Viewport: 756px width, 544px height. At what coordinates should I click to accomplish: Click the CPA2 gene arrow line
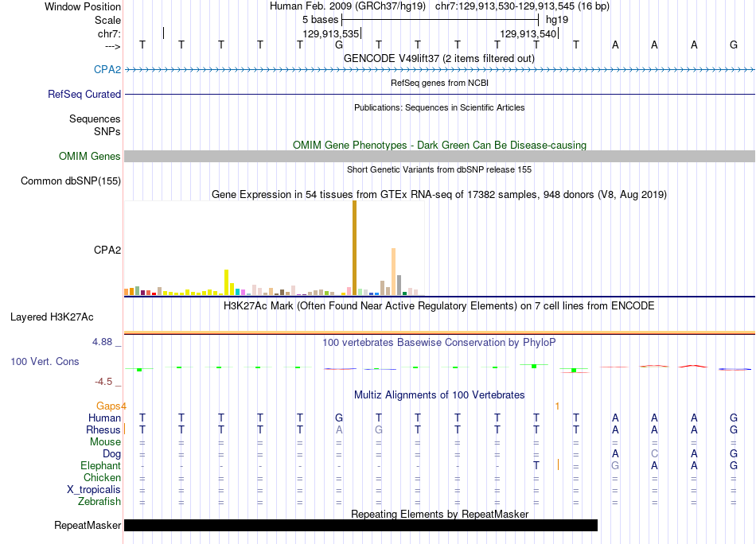pyautogui.click(x=439, y=70)
